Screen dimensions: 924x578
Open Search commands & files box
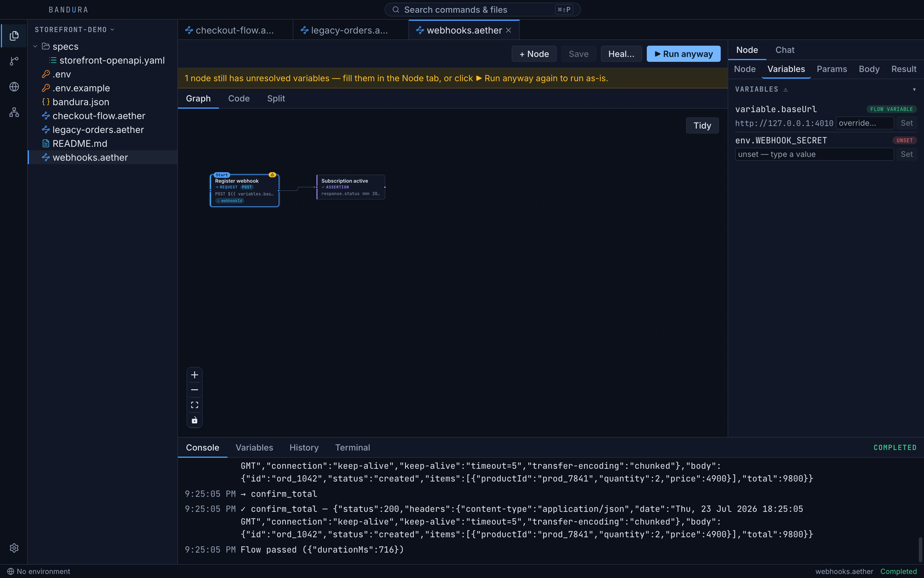[x=483, y=10]
